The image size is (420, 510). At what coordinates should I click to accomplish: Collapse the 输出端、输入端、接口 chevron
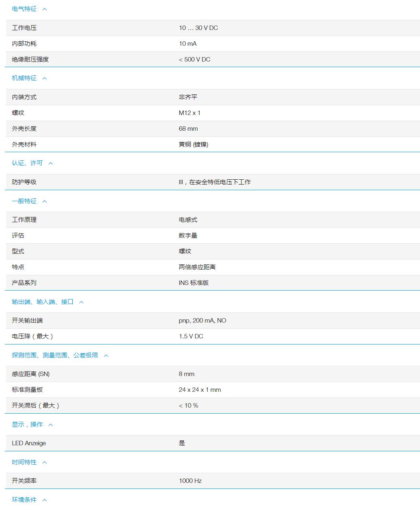[x=81, y=302]
